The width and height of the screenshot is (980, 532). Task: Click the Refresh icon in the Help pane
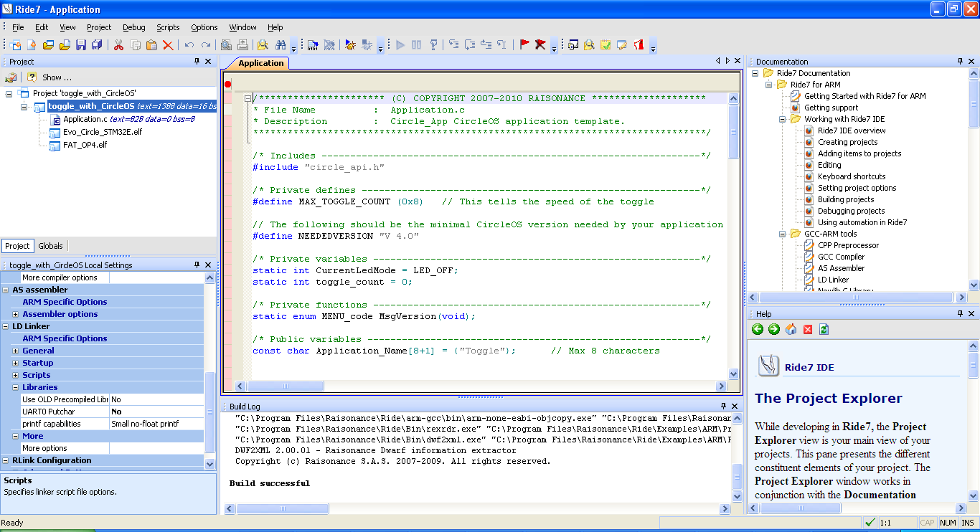(x=823, y=329)
